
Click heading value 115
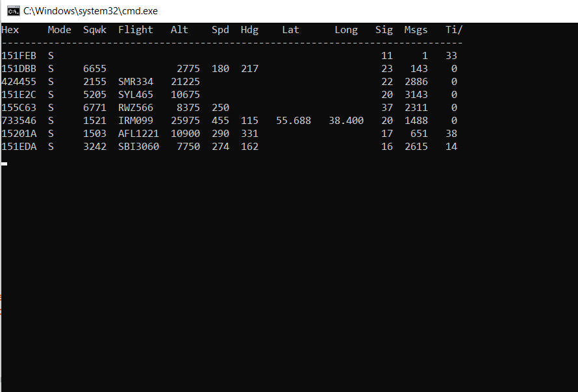(x=249, y=121)
